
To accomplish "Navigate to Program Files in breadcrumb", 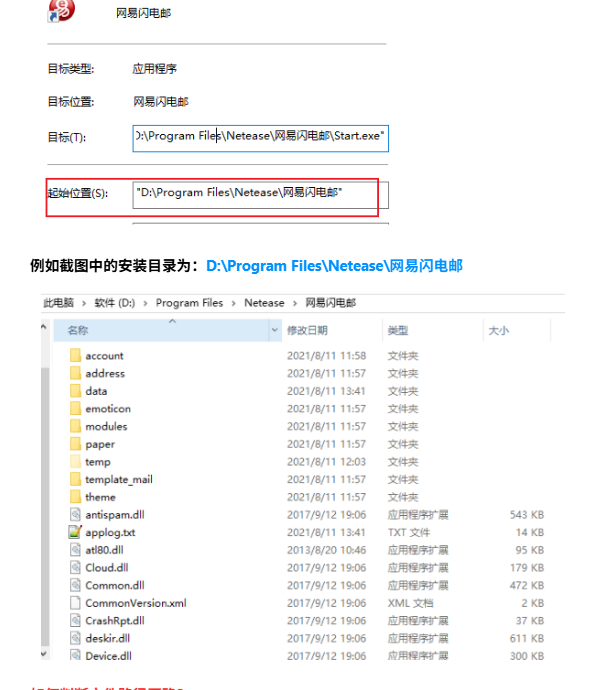I will click(x=189, y=303).
